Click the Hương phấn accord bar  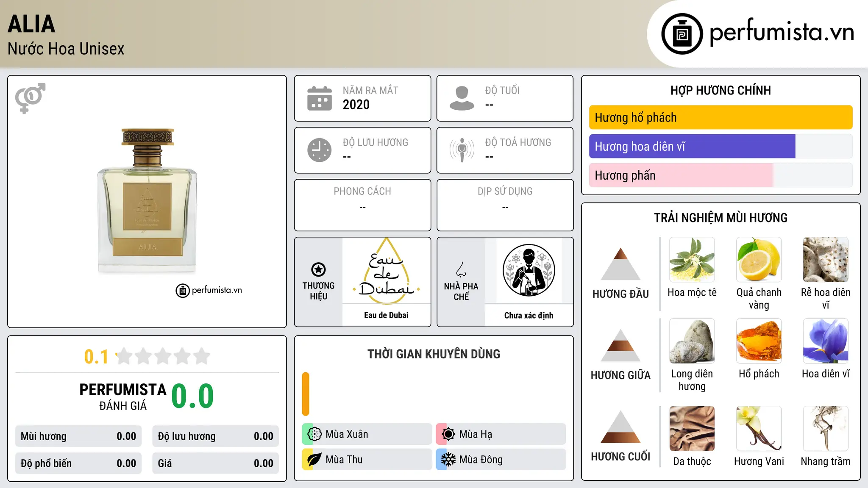721,175
